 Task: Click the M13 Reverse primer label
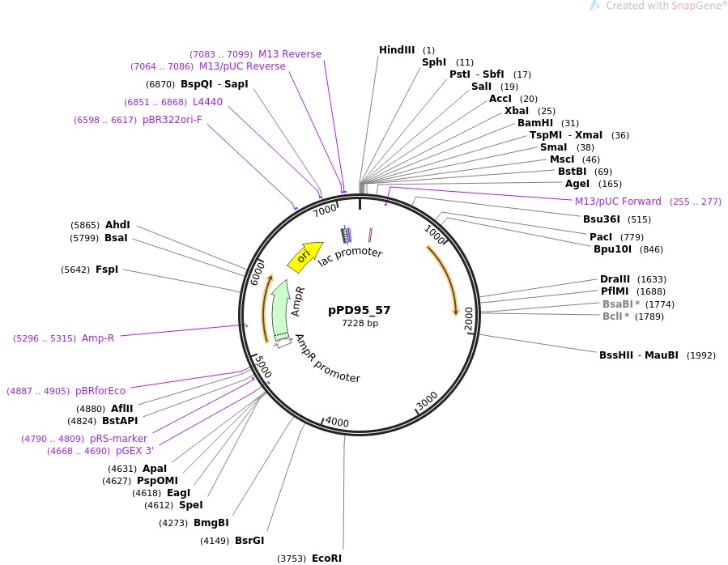click(289, 54)
